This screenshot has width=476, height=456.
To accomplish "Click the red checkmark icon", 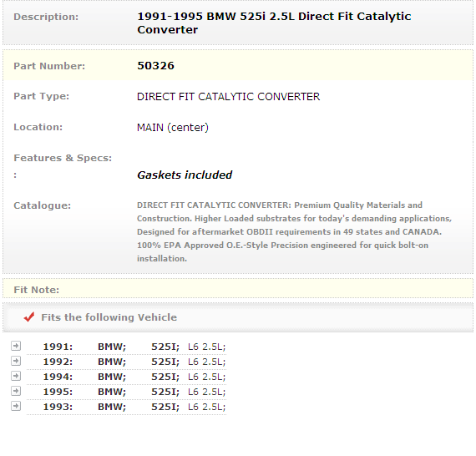I will (29, 317).
